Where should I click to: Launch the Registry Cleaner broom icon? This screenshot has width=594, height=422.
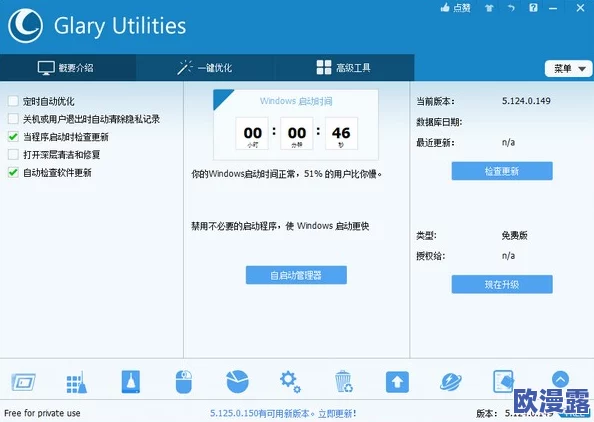[77, 382]
